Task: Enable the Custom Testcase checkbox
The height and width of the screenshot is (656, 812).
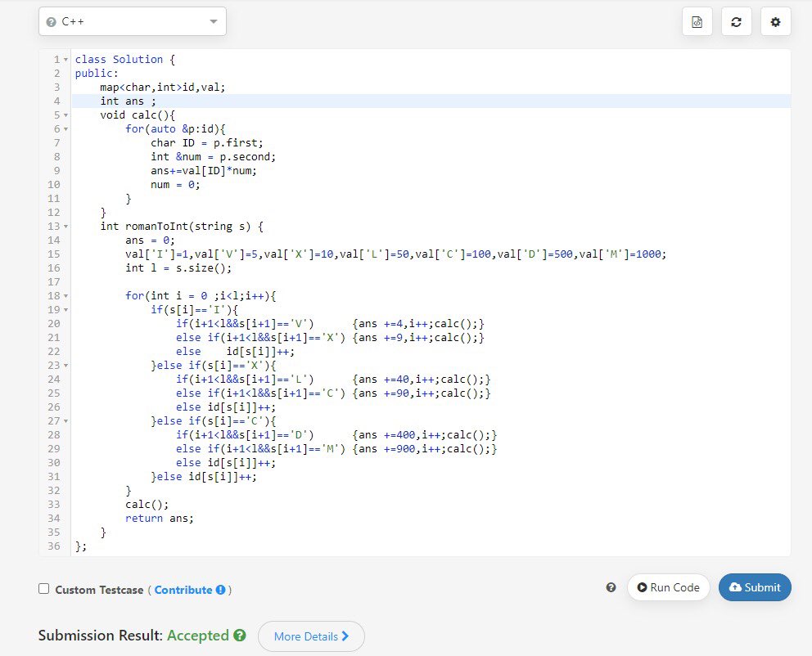Action: tap(44, 589)
